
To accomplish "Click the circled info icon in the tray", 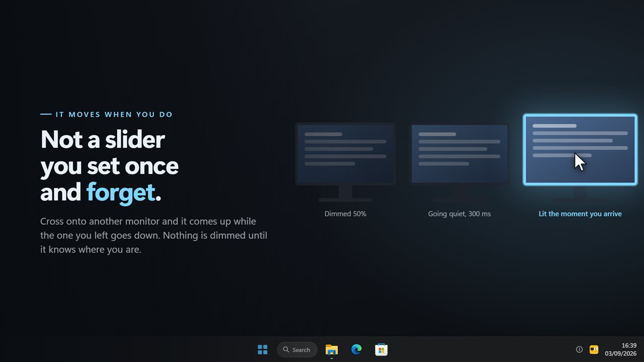I will coord(579,349).
